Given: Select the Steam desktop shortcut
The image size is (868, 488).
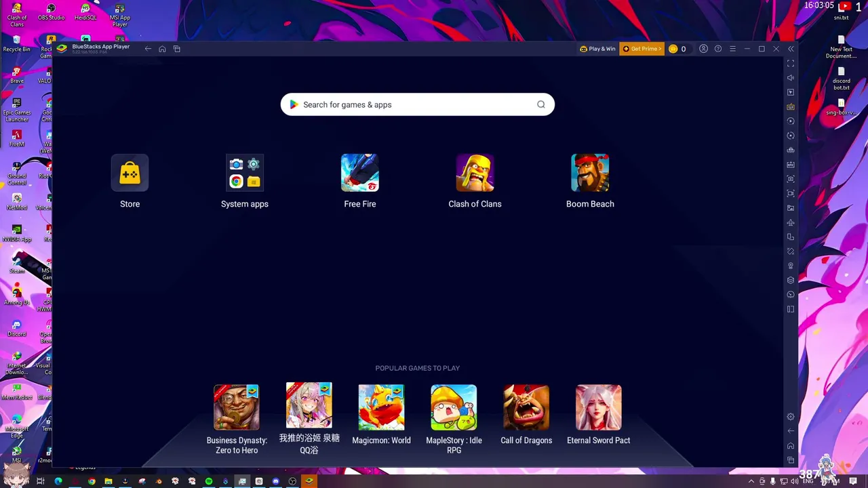Looking at the screenshot, I should tap(17, 265).
